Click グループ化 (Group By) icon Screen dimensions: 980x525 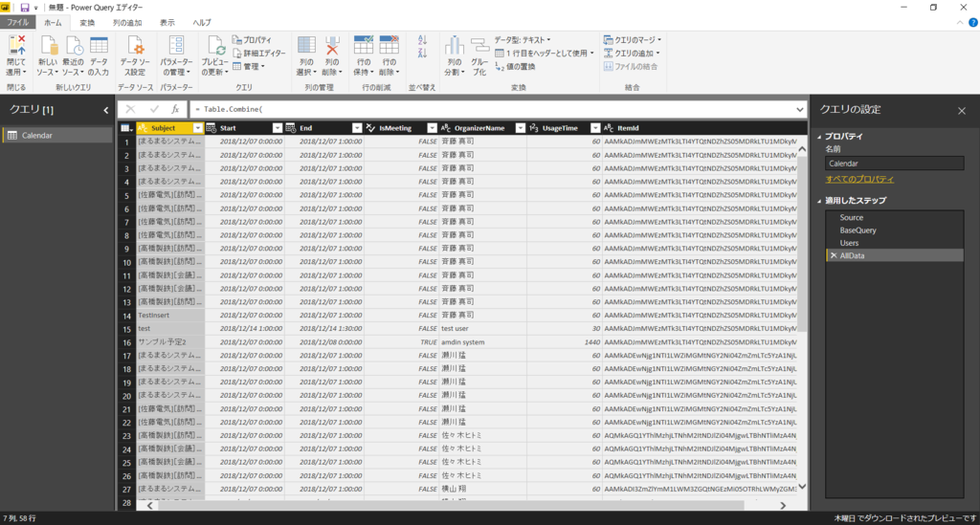click(479, 46)
